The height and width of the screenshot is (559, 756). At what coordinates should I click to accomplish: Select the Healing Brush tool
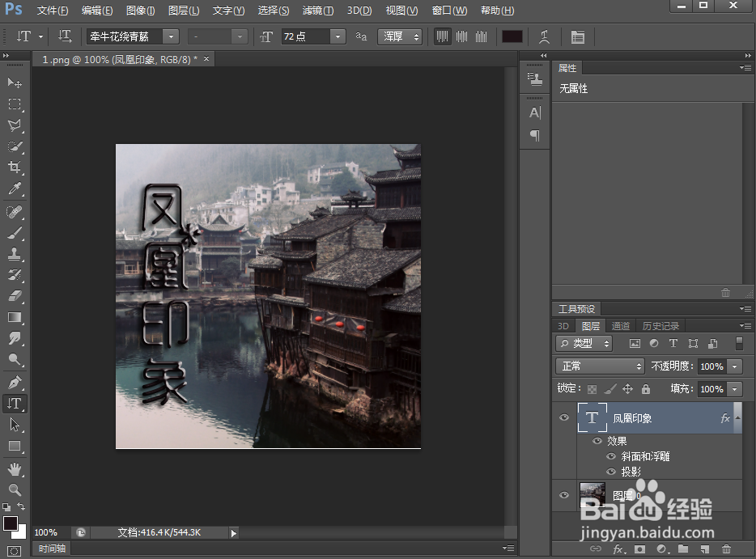[15, 212]
